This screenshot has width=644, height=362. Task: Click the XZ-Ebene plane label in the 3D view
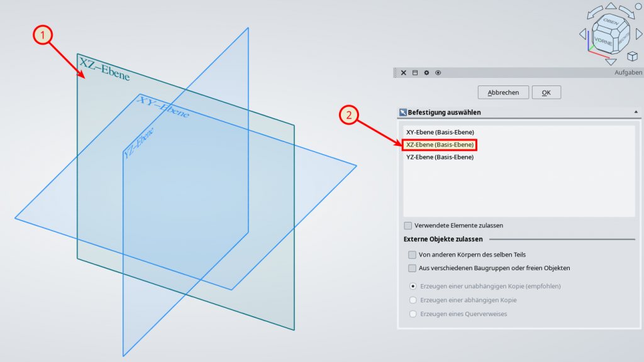[104, 69]
